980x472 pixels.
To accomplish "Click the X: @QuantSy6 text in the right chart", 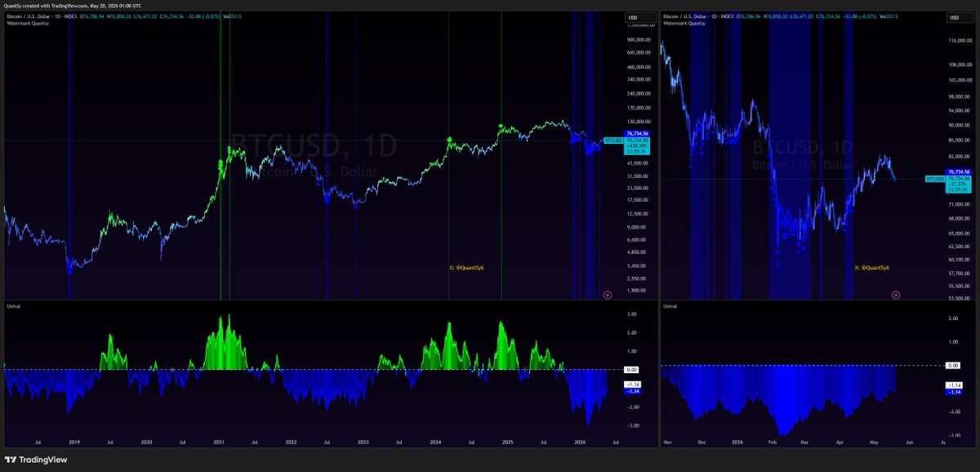I will tap(872, 267).
